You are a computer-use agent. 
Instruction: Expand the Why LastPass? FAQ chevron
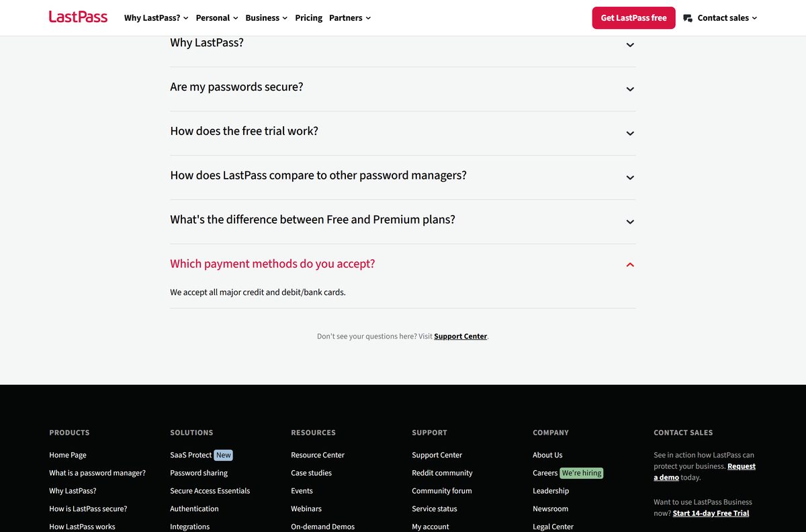[x=630, y=45]
